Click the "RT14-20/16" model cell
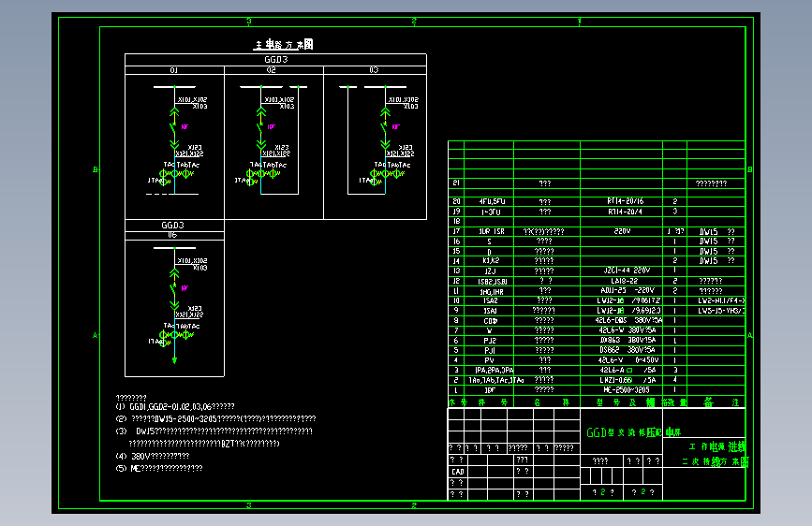The width and height of the screenshot is (812, 526). point(625,201)
